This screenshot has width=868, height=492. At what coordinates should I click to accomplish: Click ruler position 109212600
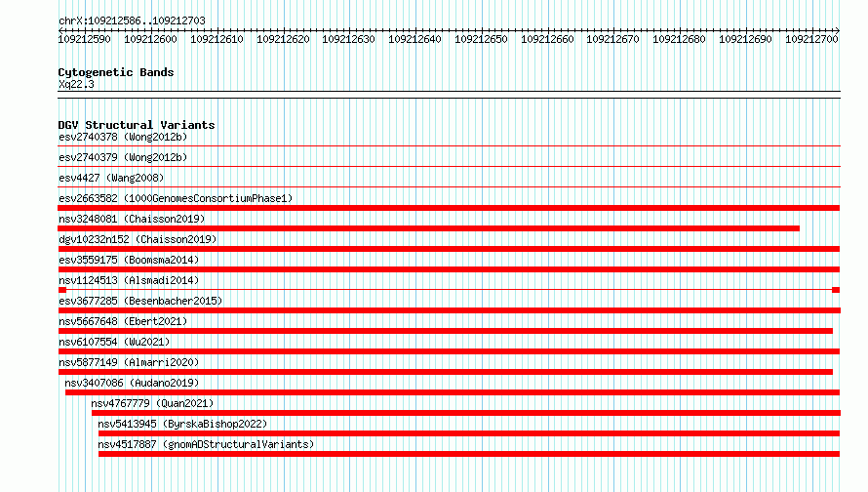click(150, 39)
